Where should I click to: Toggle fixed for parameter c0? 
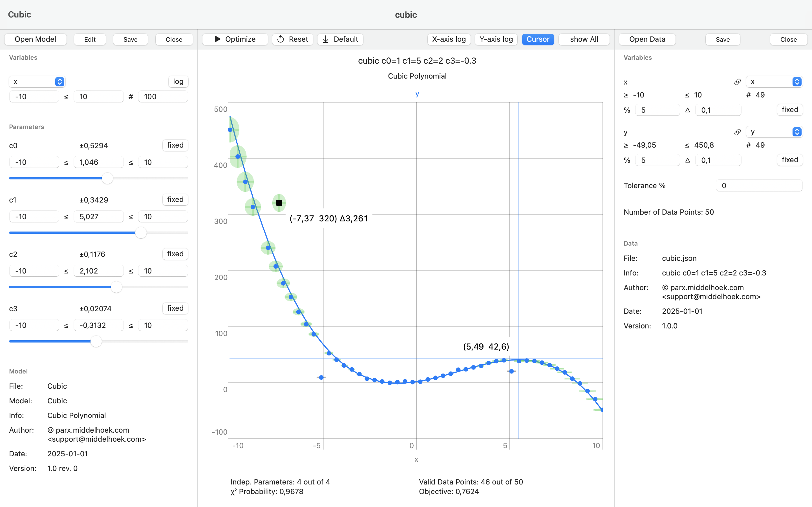coord(175,145)
